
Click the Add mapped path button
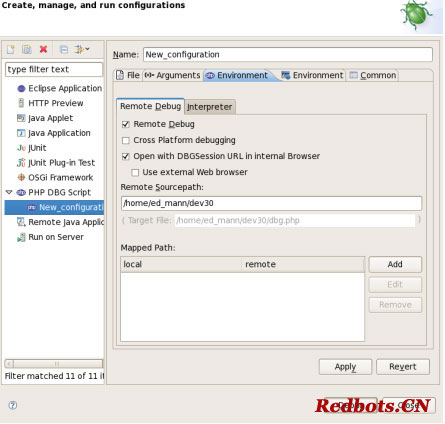coord(395,264)
